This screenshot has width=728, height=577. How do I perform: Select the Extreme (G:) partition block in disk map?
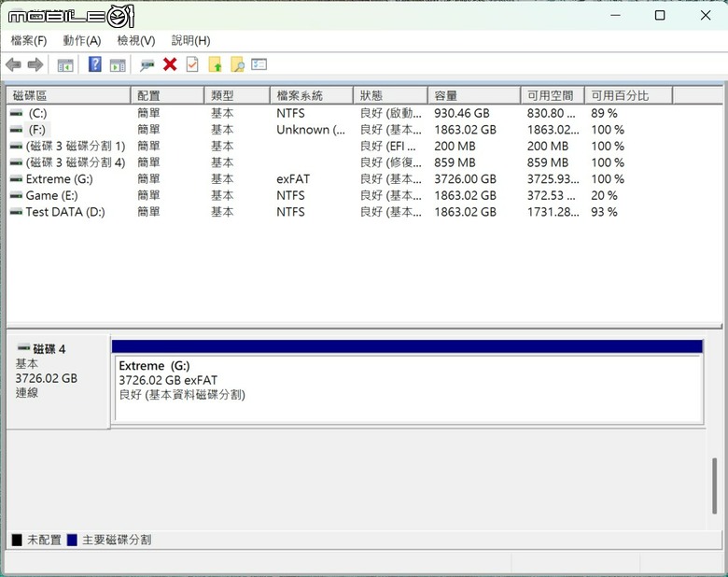click(408, 388)
